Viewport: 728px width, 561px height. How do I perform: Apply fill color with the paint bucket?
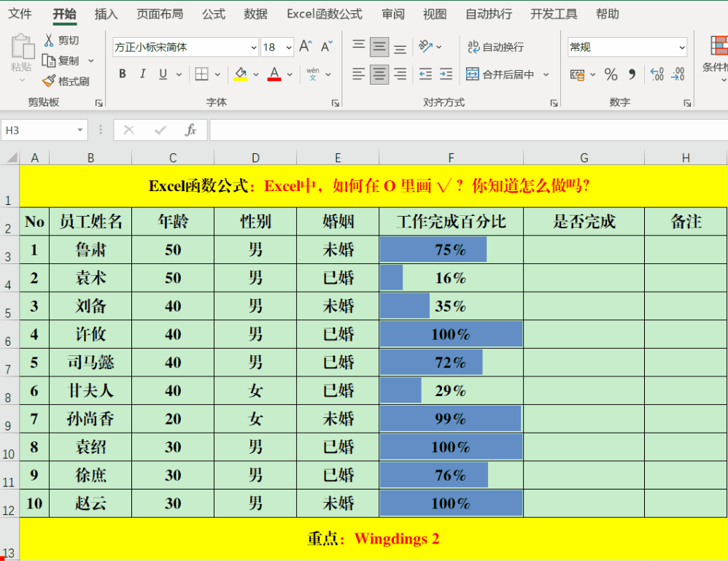click(240, 74)
